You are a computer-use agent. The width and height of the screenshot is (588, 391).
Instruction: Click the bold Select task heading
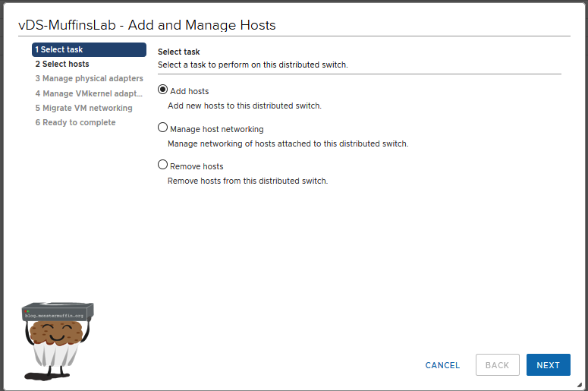click(178, 52)
